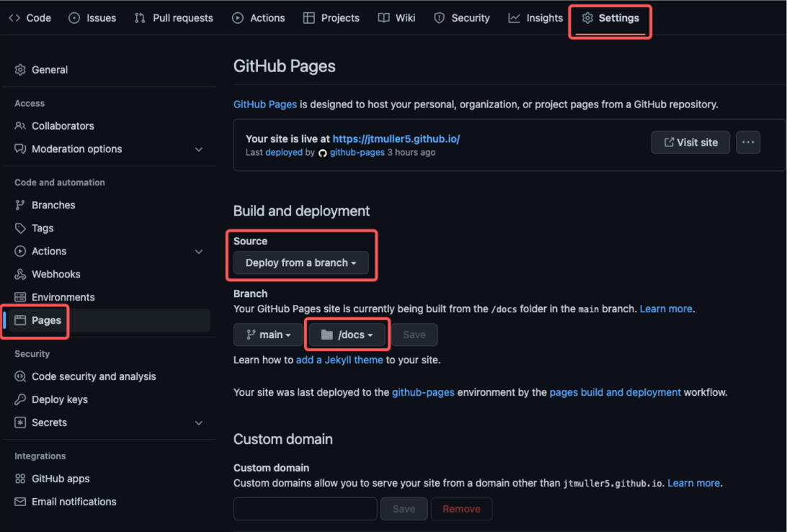Image resolution: width=787 pixels, height=532 pixels.
Task: Click the Visit site button
Action: 690,143
